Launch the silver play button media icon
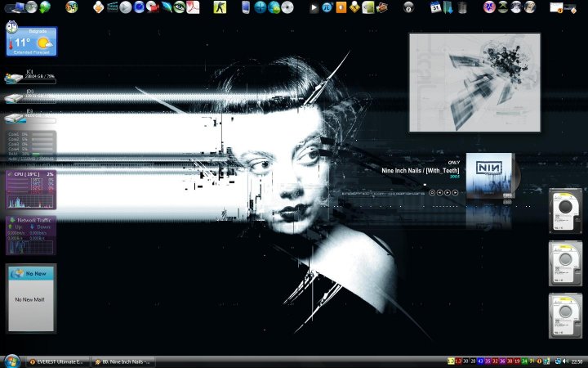Screen dimensions: 588x368 126,7
